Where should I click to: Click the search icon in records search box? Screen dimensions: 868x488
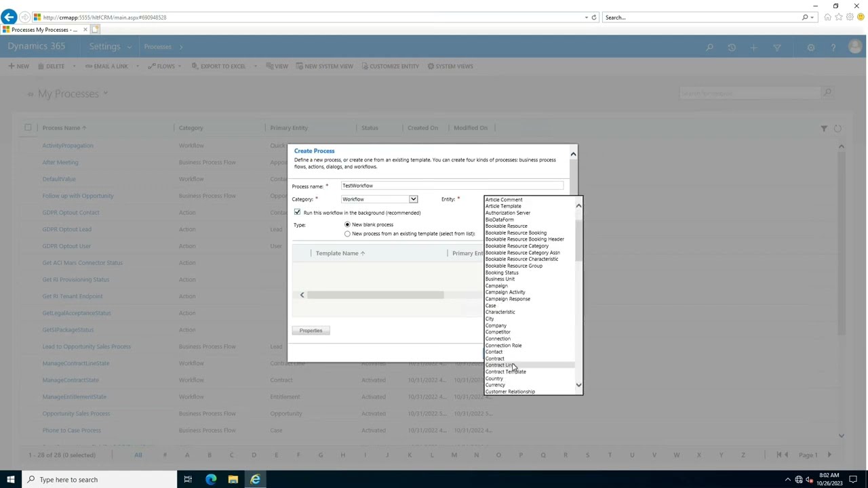pos(827,93)
